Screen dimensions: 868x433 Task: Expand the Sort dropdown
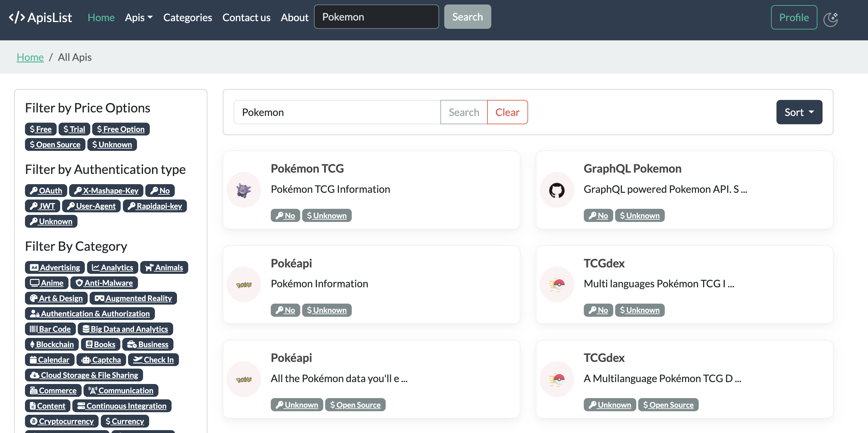point(799,112)
